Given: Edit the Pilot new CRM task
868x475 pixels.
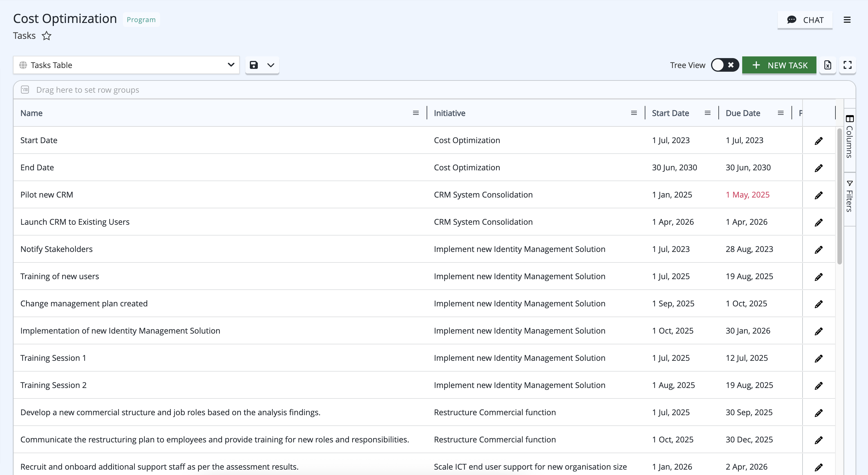Looking at the screenshot, I should tap(819, 195).
